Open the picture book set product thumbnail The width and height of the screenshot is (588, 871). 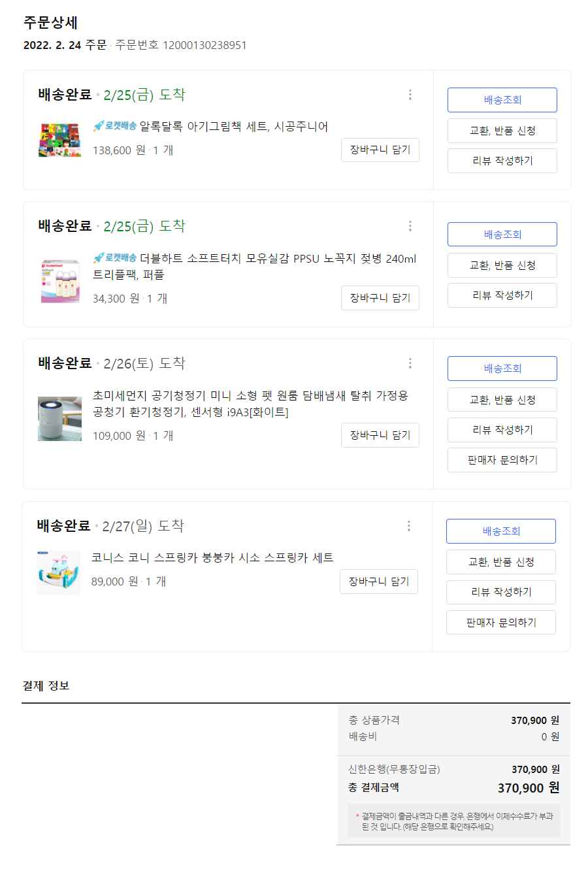[x=59, y=139]
